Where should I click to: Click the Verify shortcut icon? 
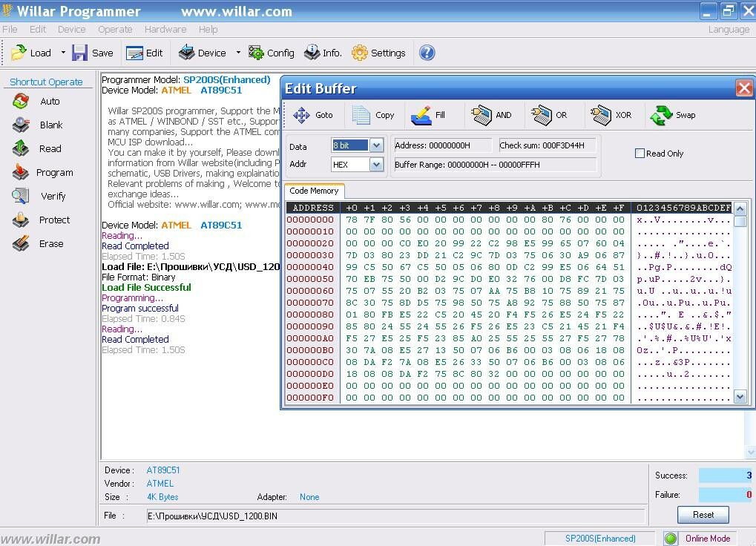21,197
